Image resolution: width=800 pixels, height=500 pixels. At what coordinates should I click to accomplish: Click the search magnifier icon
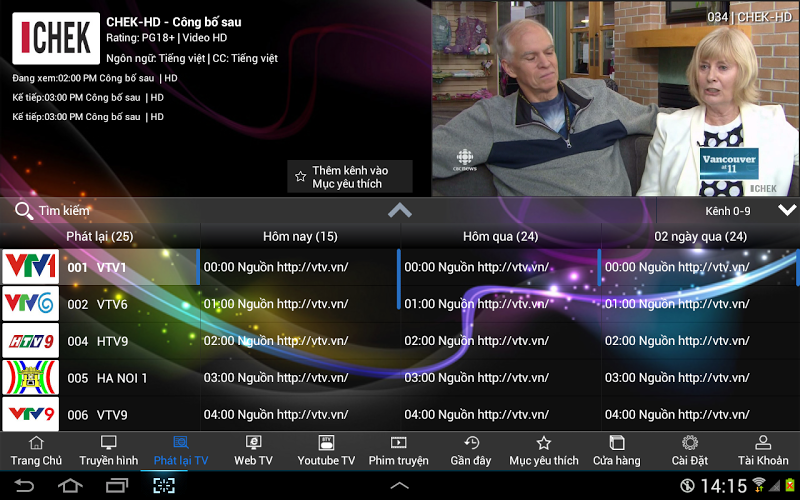(x=23, y=211)
